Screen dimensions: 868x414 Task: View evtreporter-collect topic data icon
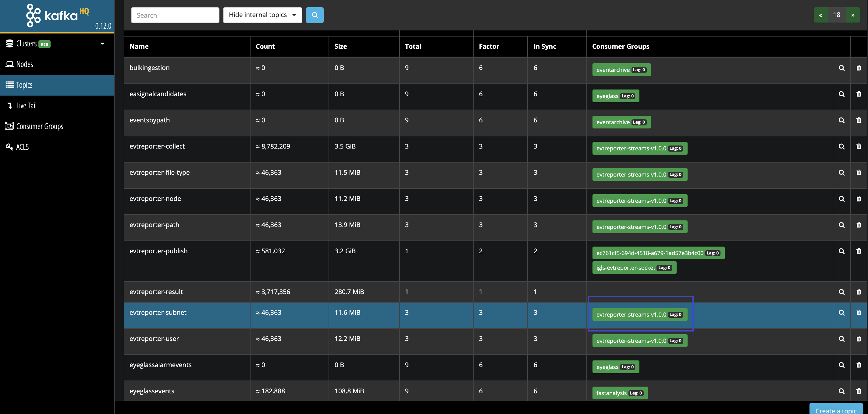point(841,147)
